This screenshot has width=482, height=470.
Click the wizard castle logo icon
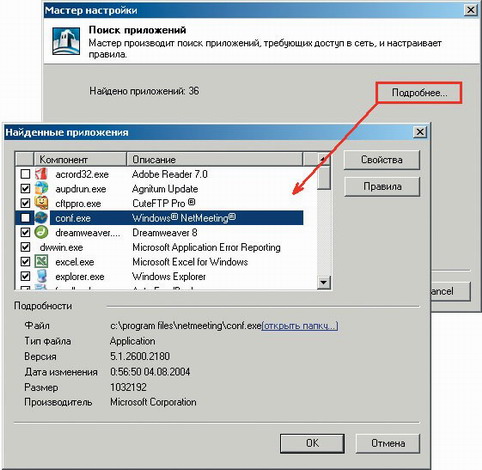click(66, 41)
